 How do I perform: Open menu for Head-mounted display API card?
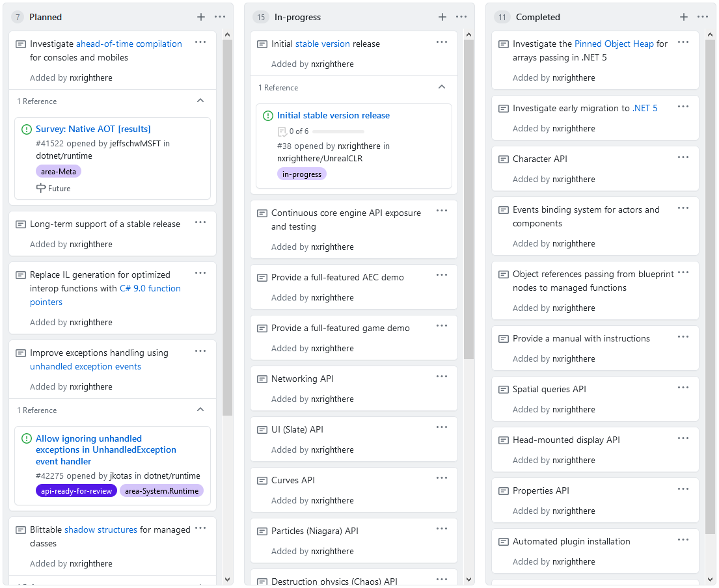tap(683, 438)
